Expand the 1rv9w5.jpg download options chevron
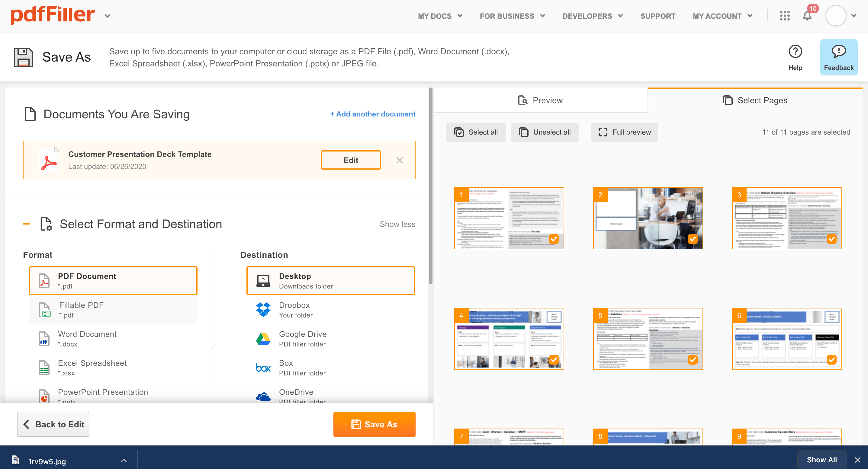868x469 pixels. point(124,460)
